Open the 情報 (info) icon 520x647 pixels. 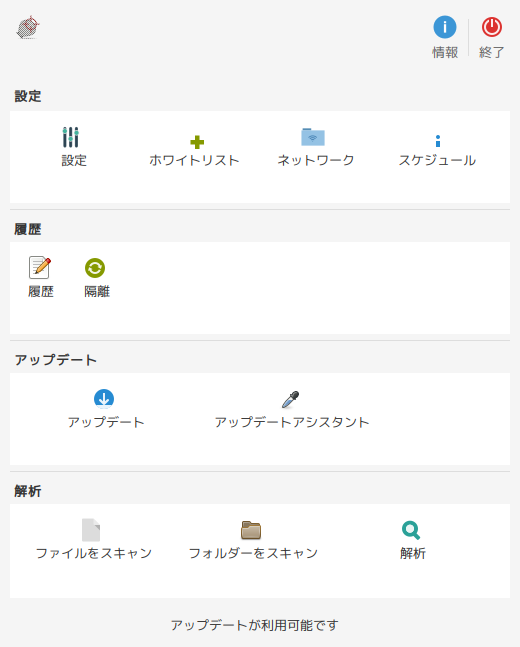click(x=444, y=27)
